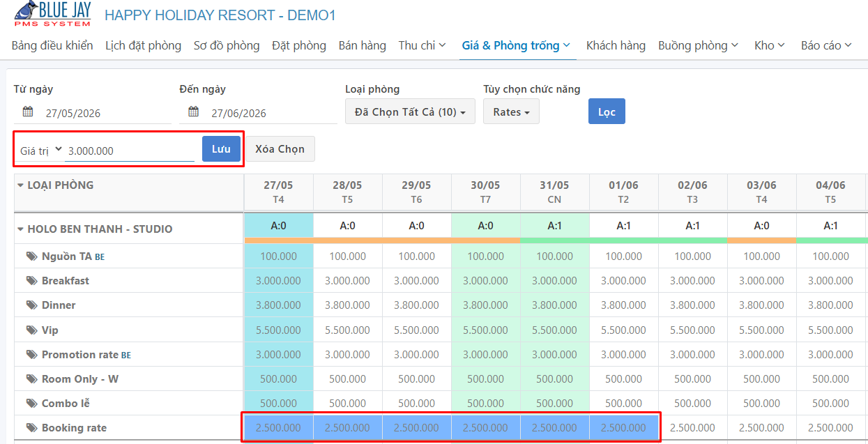The height and width of the screenshot is (444, 868).
Task: Expand Giá & Phòng trống menu
Action: pos(517,45)
